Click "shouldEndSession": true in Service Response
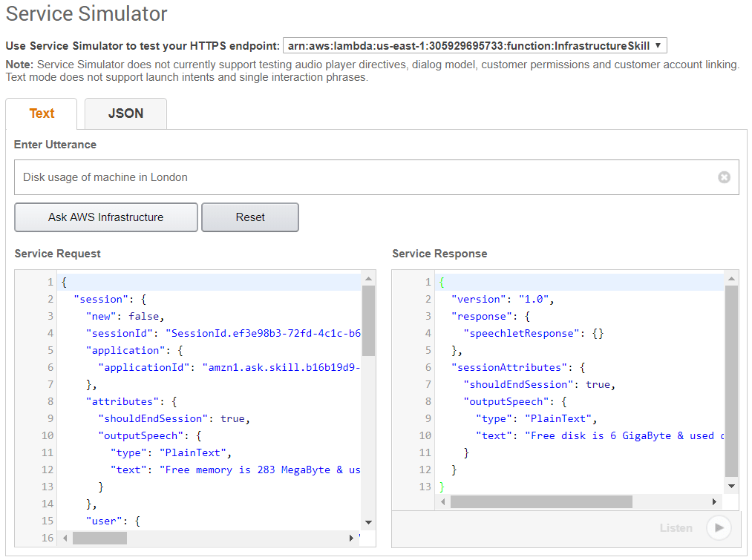The height and width of the screenshot is (560, 752). 539,385
